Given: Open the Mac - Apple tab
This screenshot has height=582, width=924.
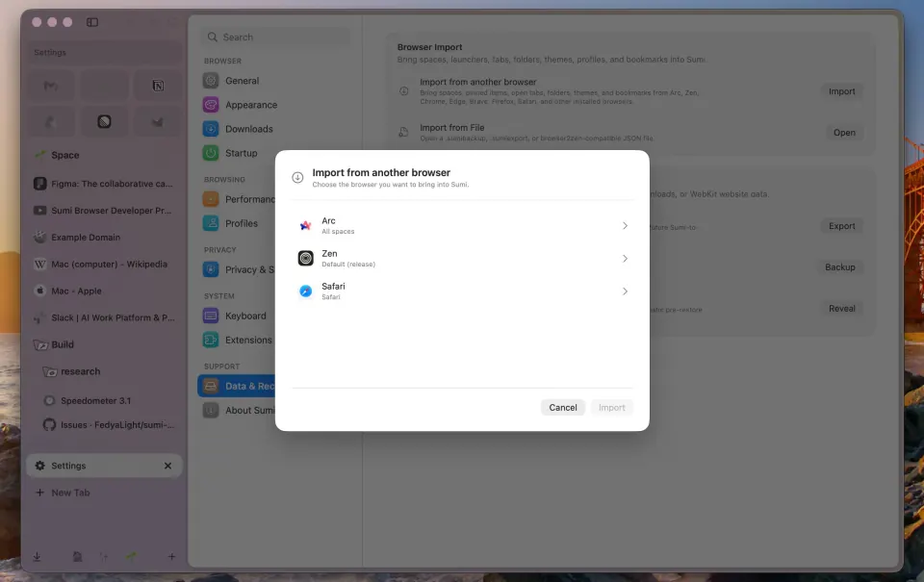Looking at the screenshot, I should [104, 291].
